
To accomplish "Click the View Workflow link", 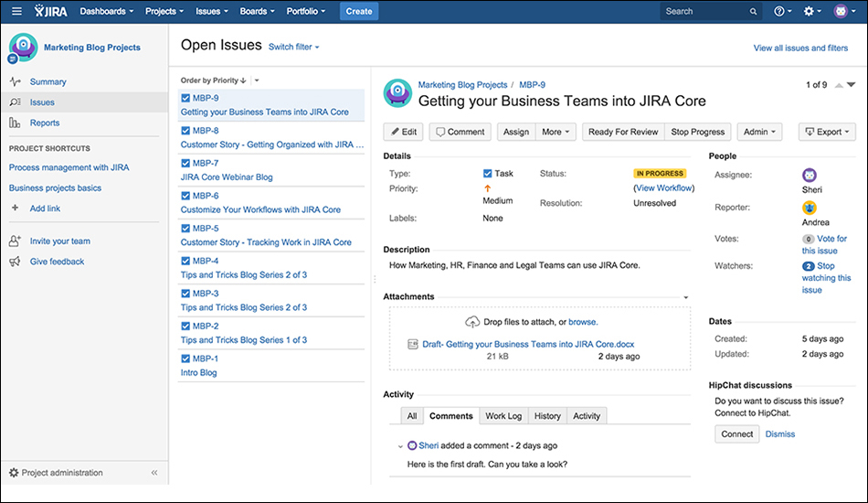I will pyautogui.click(x=663, y=188).
